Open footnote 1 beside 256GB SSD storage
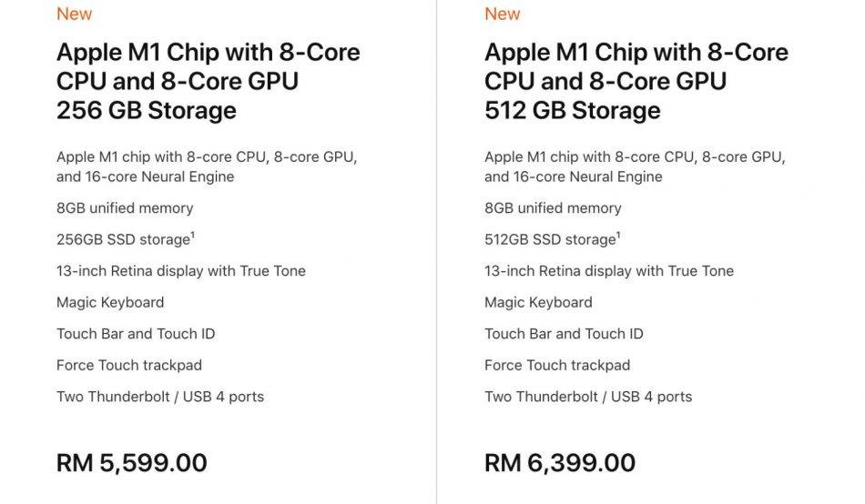 [190, 236]
